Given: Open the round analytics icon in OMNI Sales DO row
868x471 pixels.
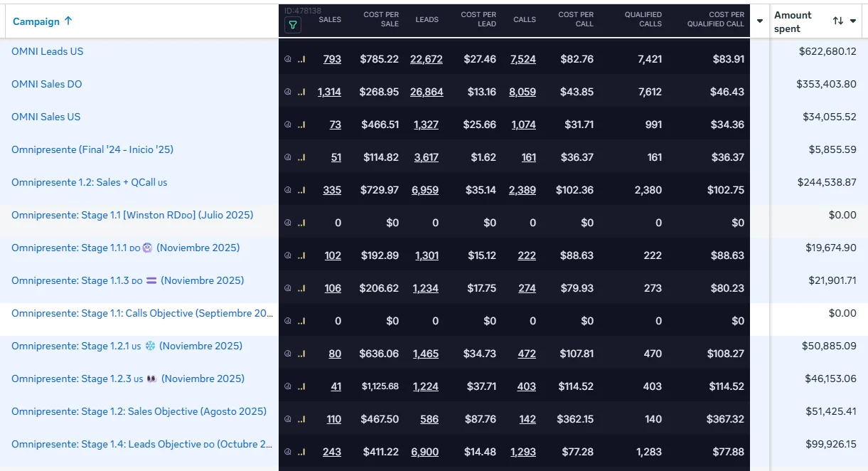Looking at the screenshot, I should (288, 92).
